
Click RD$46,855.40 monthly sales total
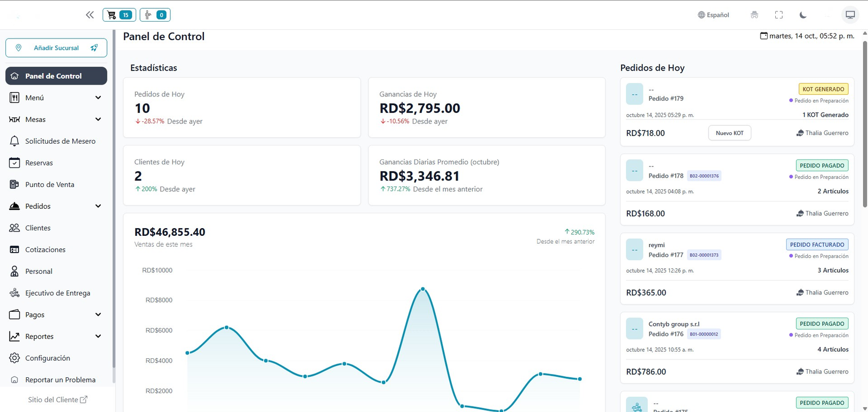click(x=170, y=232)
